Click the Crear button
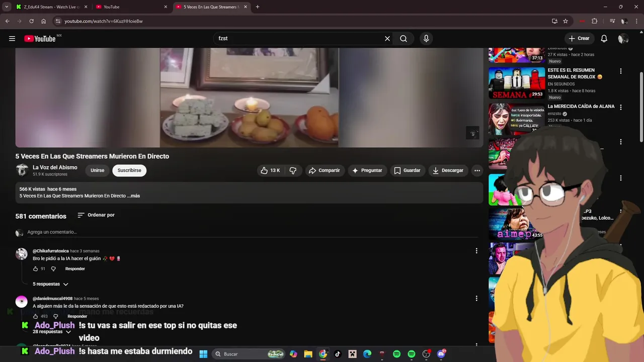The width and height of the screenshot is (644, 362). pos(579,39)
